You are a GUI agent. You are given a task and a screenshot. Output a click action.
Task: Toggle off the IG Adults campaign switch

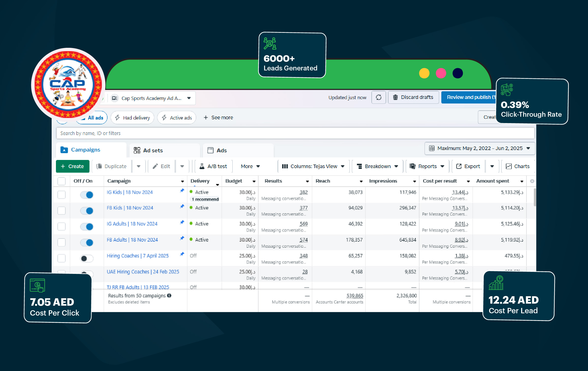(x=87, y=227)
